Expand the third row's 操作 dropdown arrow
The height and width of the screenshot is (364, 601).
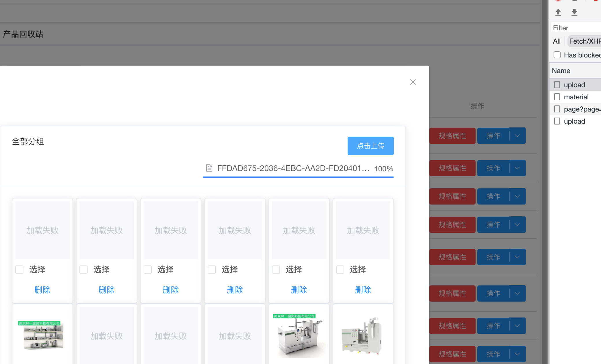coord(517,196)
